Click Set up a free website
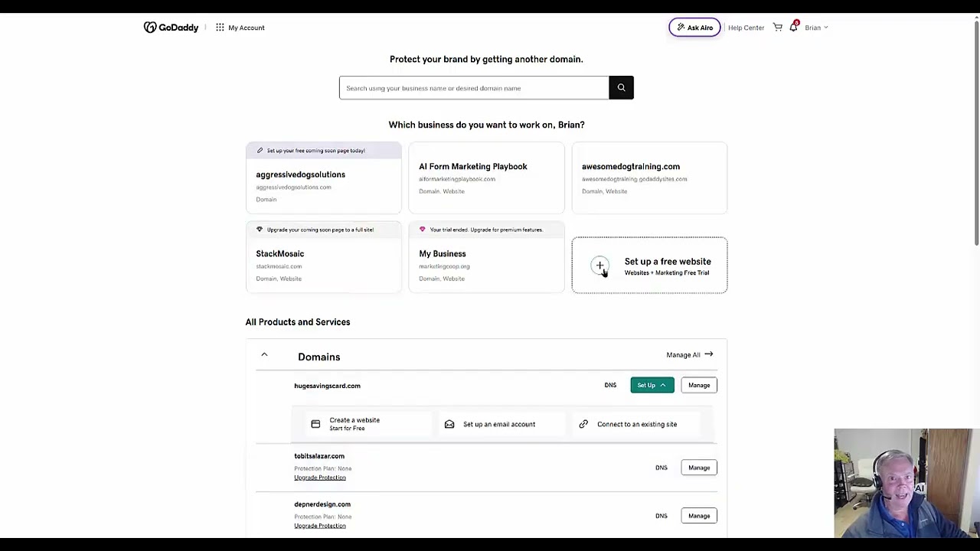Viewport: 980px width, 551px height. pos(649,265)
